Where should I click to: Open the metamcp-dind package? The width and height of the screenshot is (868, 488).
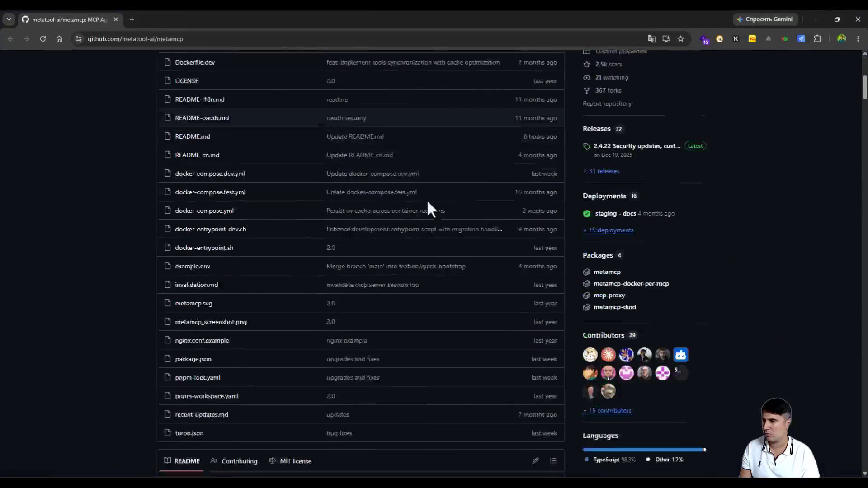point(615,307)
